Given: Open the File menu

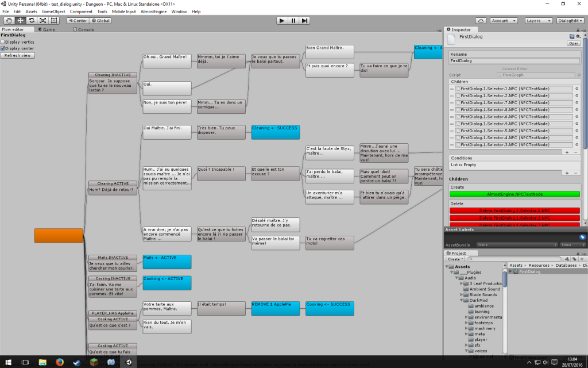Looking at the screenshot, I should tap(6, 11).
